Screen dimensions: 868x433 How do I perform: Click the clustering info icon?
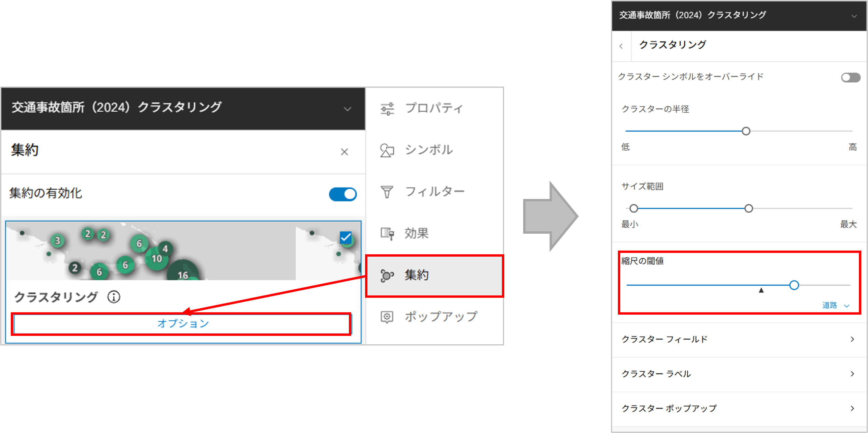click(114, 297)
